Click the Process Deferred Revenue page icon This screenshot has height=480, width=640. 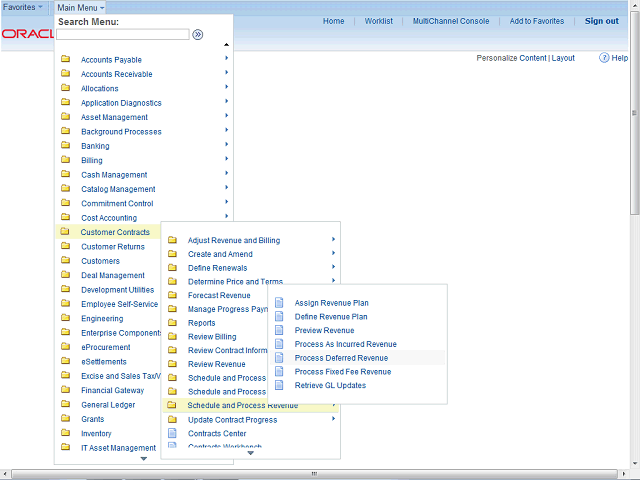click(279, 357)
